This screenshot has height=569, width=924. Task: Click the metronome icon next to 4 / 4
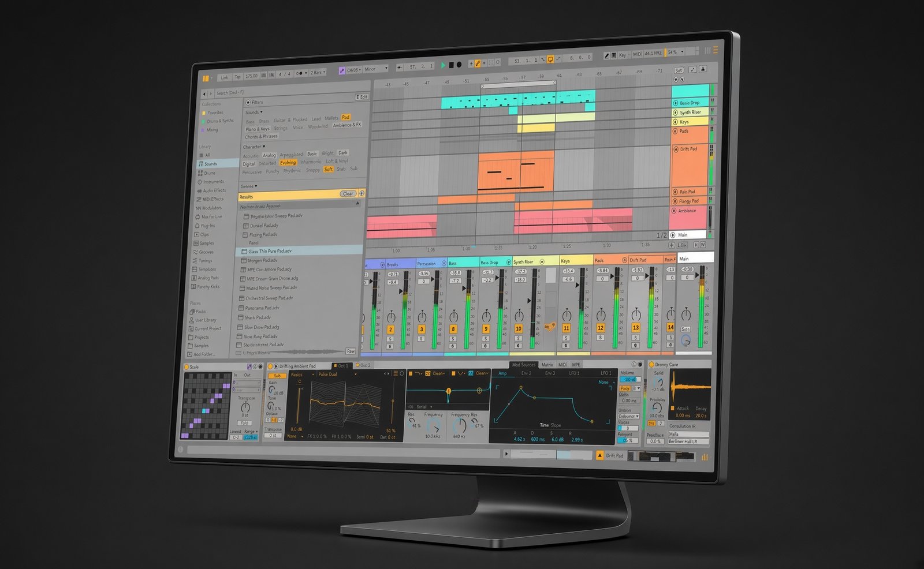(x=300, y=73)
